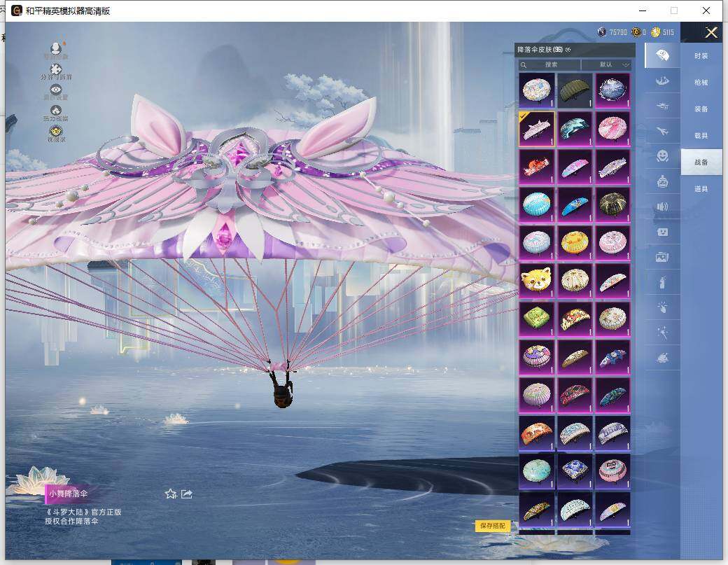Click the 75780 silver currency amount
Viewport: 728px width, 565px height.
click(618, 32)
